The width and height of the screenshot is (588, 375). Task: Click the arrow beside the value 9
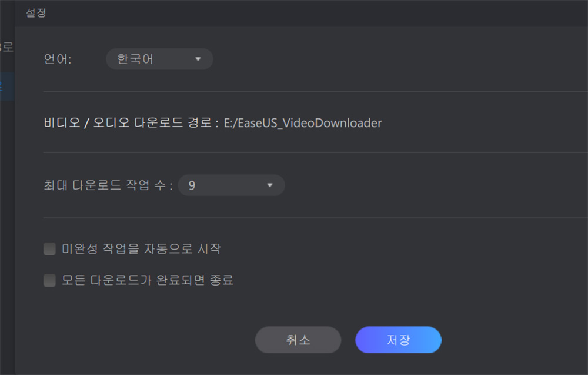point(270,185)
